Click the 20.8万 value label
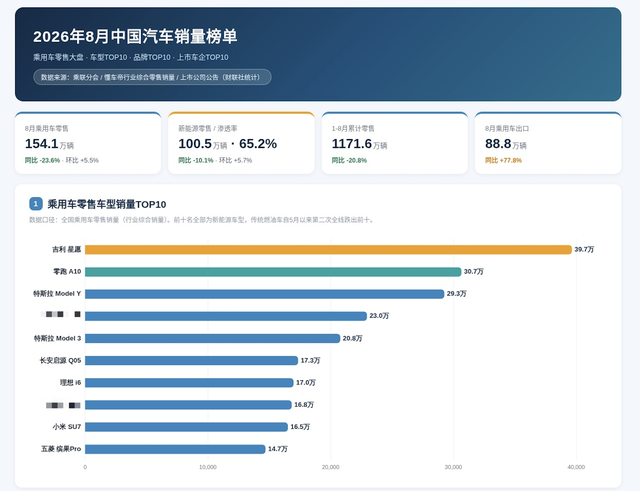Image resolution: width=640 pixels, height=491 pixels. tap(352, 338)
